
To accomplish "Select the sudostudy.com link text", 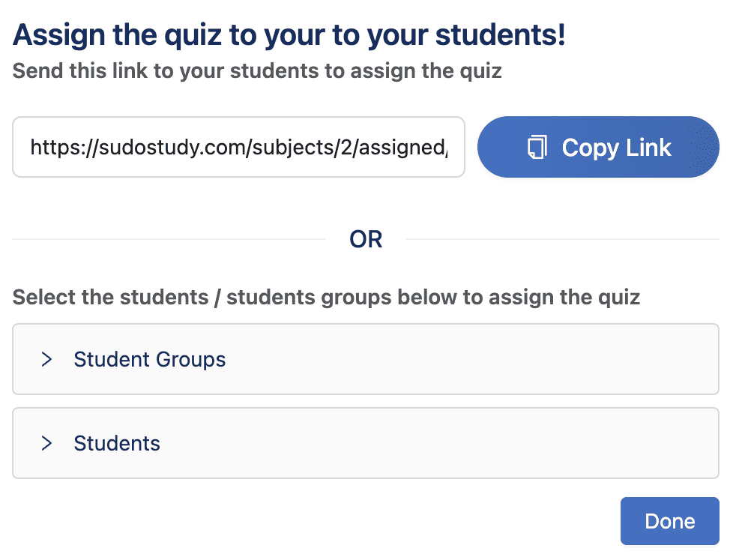I will click(x=238, y=147).
